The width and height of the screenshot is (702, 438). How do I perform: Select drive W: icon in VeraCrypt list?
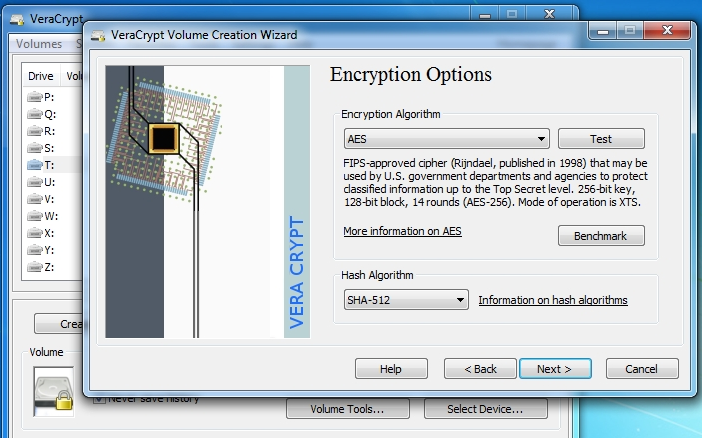click(34, 216)
